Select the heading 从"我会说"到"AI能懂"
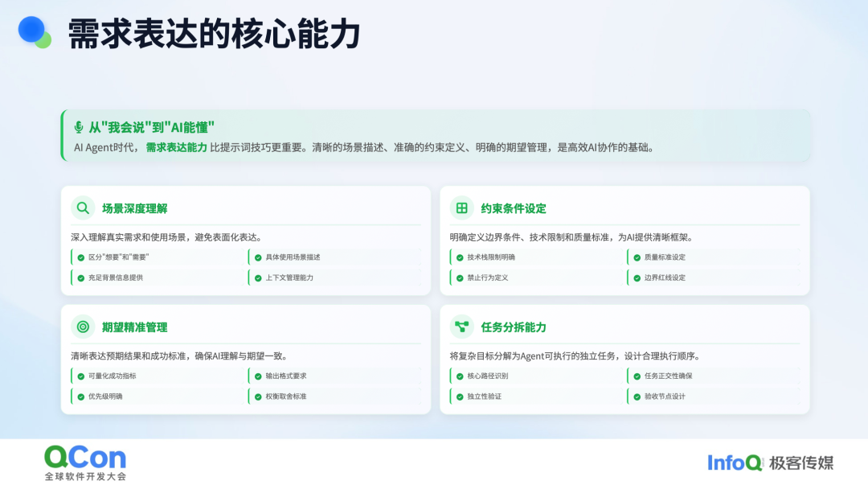 (152, 128)
